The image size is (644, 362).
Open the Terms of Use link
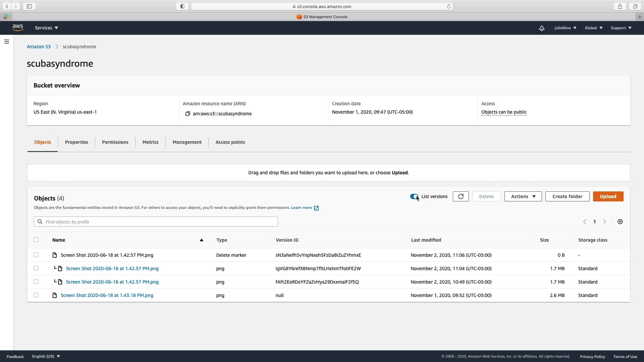click(x=625, y=356)
